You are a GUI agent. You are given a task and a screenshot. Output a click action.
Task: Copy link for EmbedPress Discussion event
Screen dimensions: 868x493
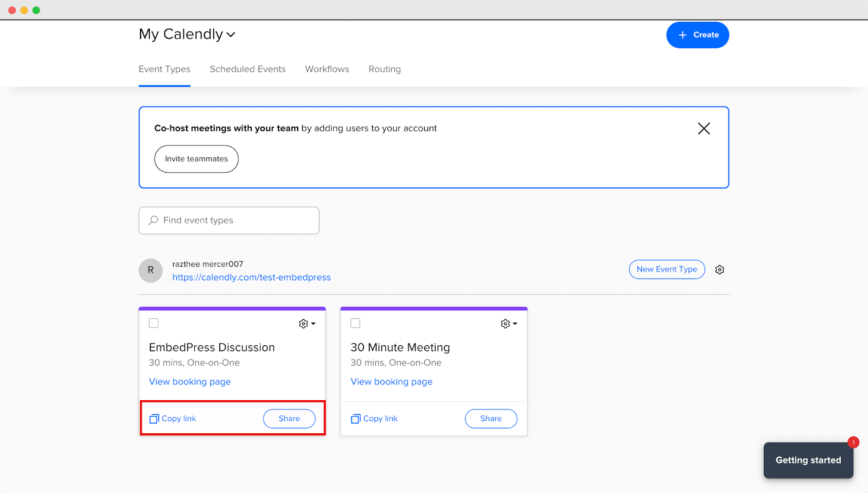click(x=172, y=418)
